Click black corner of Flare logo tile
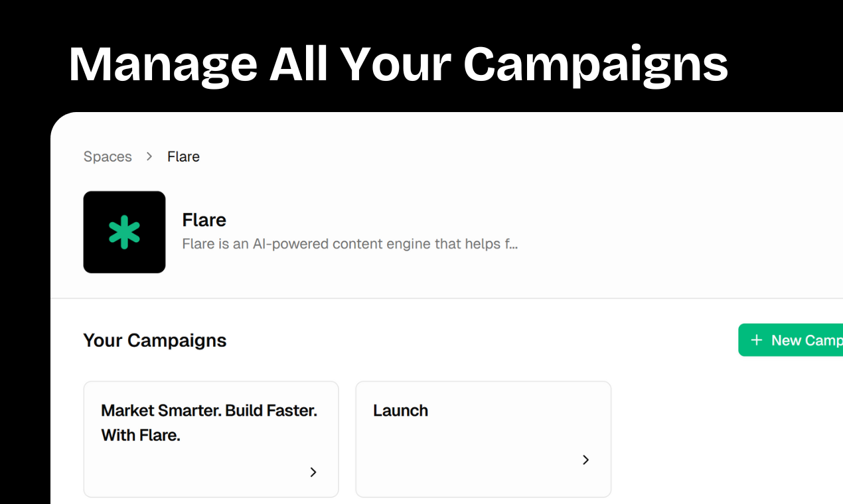The image size is (843, 504). (91, 199)
